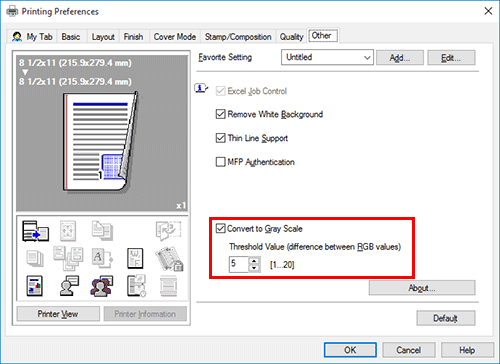Uncheck Remove White Background
Viewport: 500px width, 364px height.
click(220, 114)
